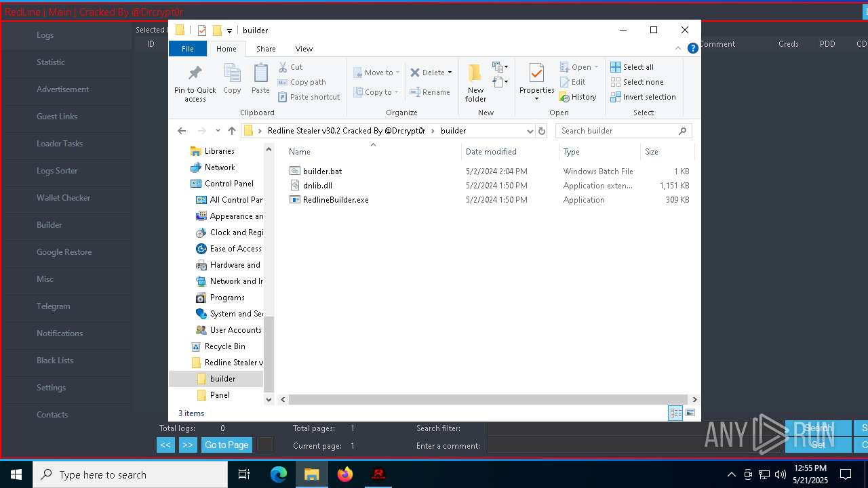
Task: Open Properties from the ribbon
Action: pos(536,83)
